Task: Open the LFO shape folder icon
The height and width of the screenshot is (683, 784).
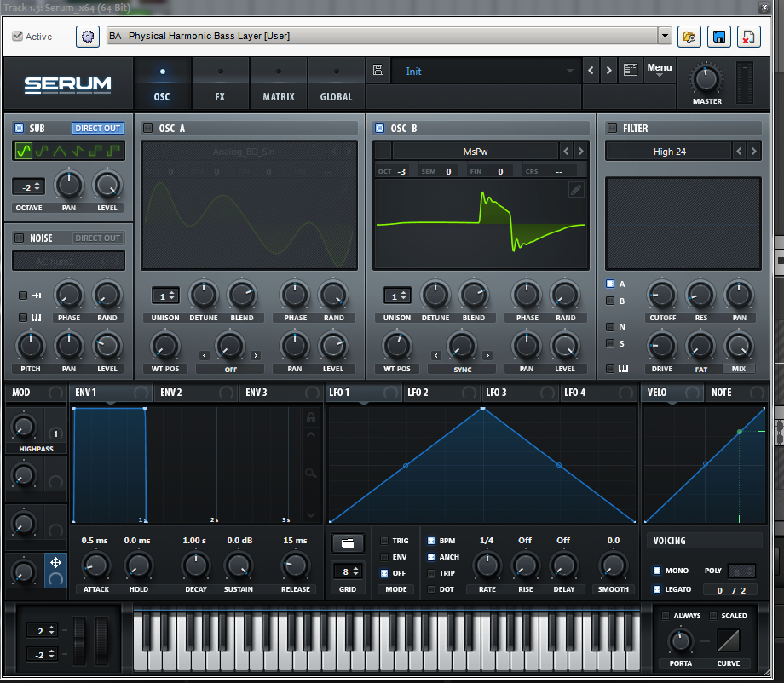Action: (347, 542)
